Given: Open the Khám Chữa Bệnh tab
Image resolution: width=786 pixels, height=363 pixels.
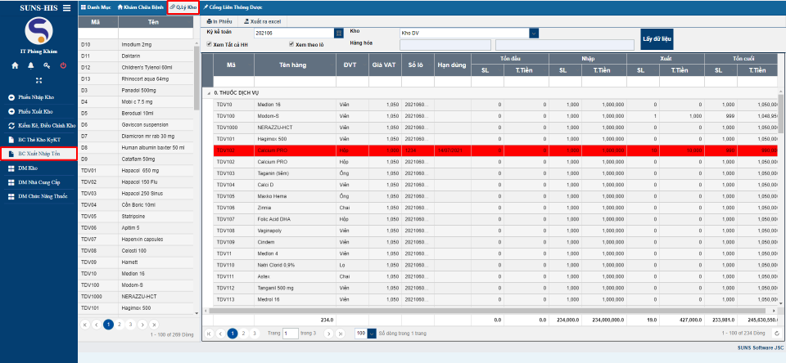Looking at the screenshot, I should click(x=140, y=8).
